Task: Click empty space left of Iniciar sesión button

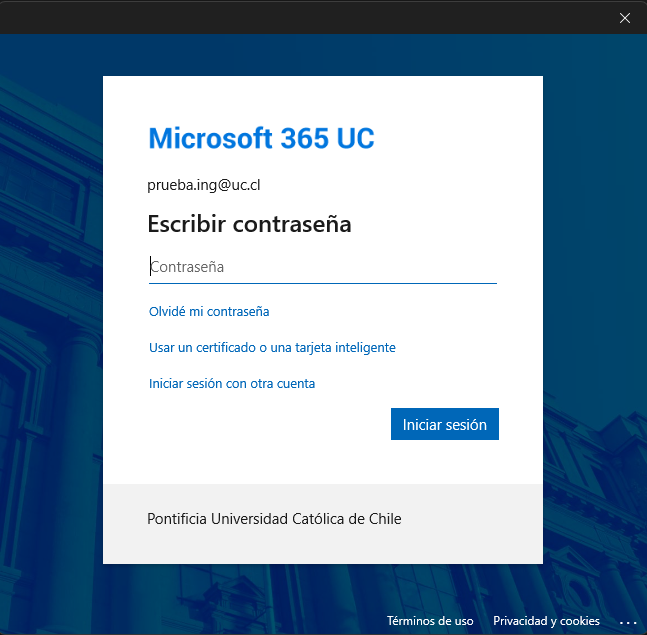Action: [260, 425]
